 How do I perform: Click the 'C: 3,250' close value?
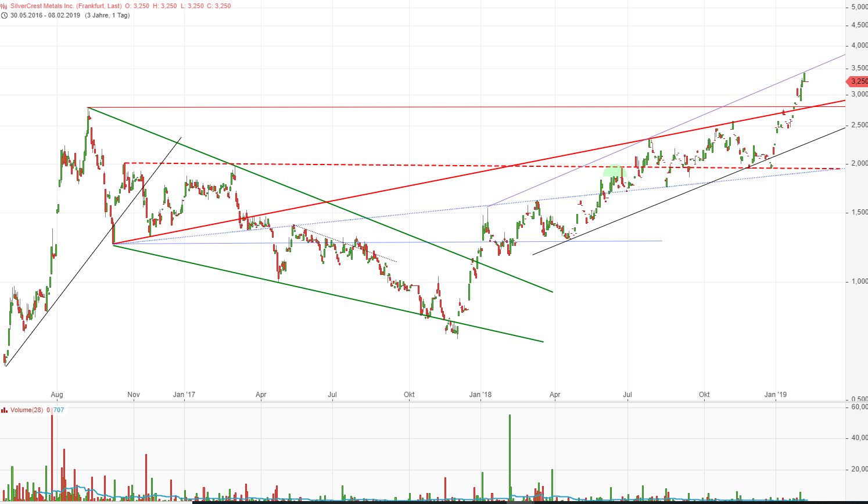click(x=219, y=6)
